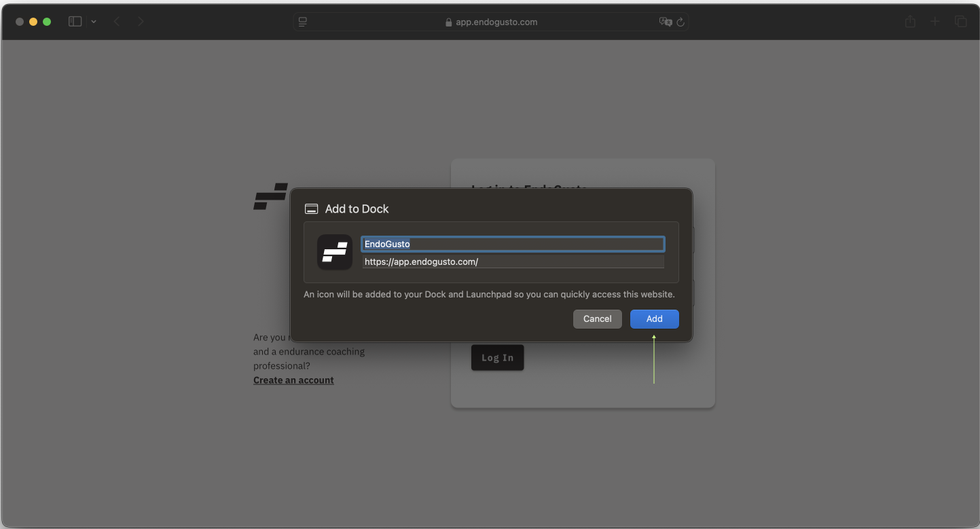Go back with the left arrow
The image size is (980, 529).
point(117,22)
